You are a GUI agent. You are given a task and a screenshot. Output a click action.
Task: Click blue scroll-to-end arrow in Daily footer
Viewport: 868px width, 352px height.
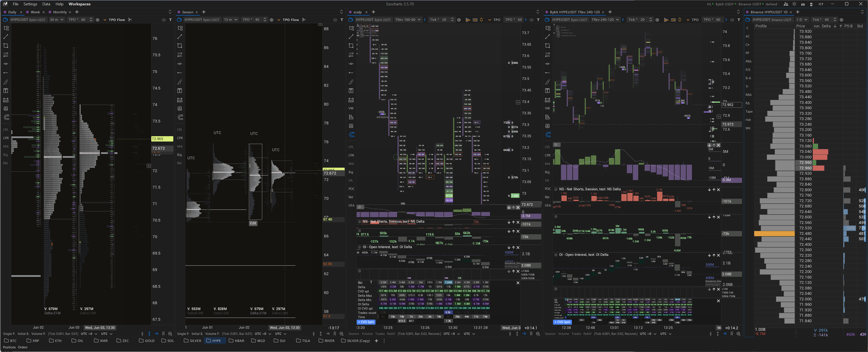[156, 334]
